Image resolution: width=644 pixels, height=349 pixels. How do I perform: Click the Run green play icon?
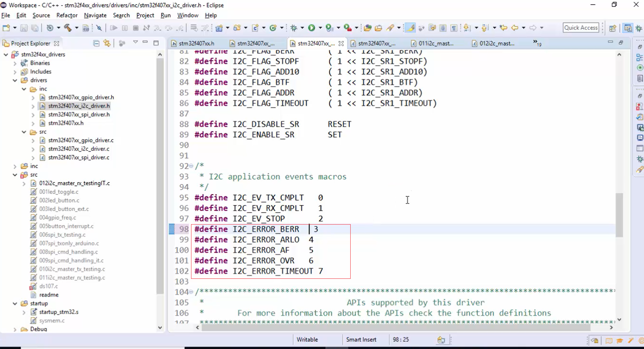pos(311,28)
